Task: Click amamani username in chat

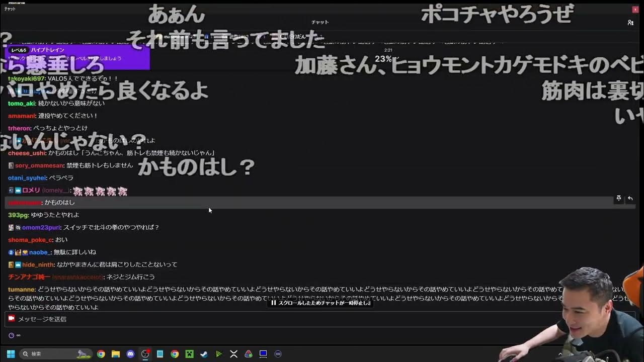Action: point(22,116)
